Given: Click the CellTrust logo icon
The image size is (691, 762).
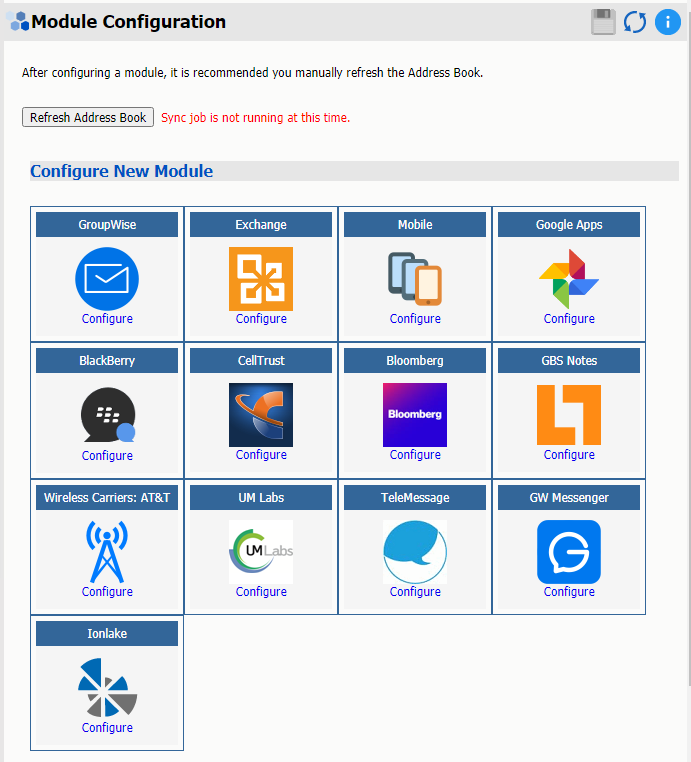Looking at the screenshot, I should pyautogui.click(x=261, y=415).
